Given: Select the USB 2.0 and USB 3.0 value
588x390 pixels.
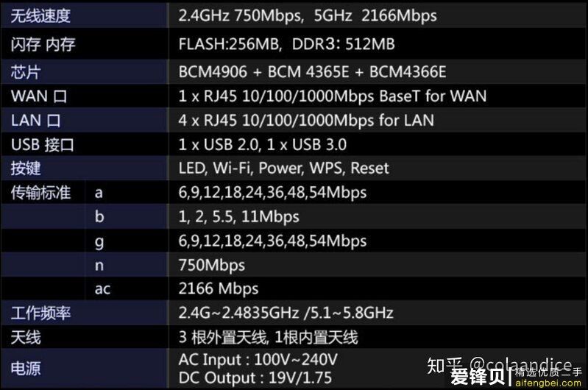Looking at the screenshot, I should tap(263, 145).
